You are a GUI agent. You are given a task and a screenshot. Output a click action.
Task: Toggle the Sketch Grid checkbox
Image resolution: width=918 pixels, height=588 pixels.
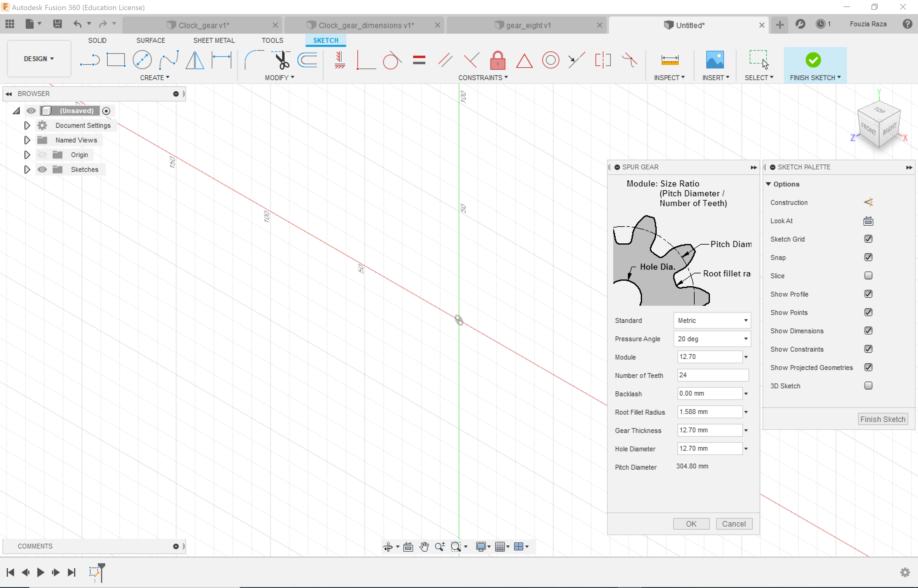pyautogui.click(x=868, y=239)
